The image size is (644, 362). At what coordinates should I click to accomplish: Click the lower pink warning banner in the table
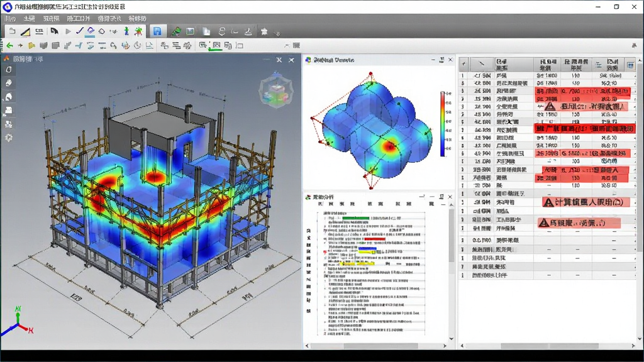pyautogui.click(x=579, y=223)
